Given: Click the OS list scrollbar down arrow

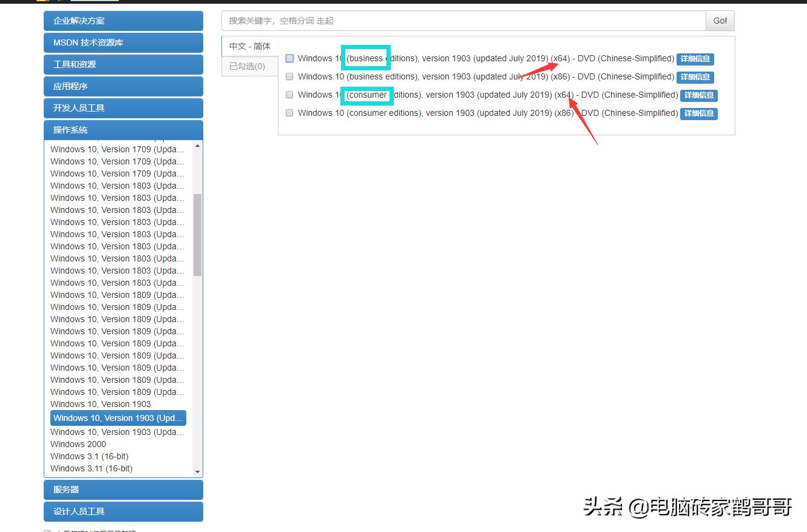Looking at the screenshot, I should coord(197,472).
